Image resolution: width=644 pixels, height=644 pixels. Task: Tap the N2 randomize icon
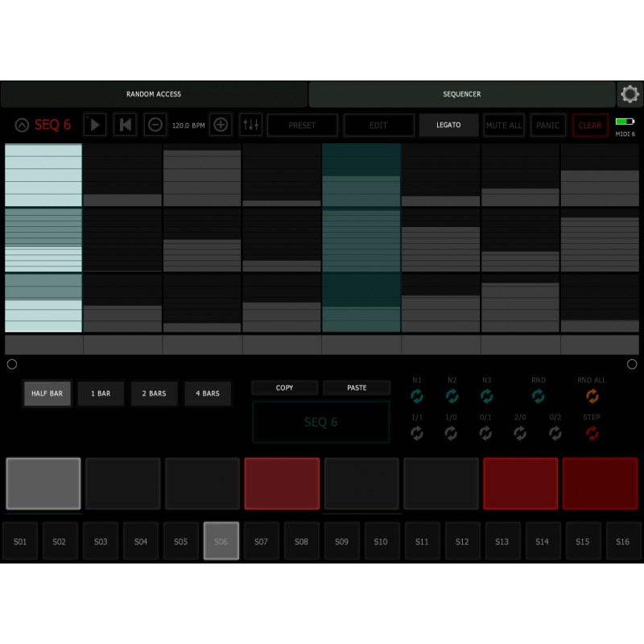(452, 396)
